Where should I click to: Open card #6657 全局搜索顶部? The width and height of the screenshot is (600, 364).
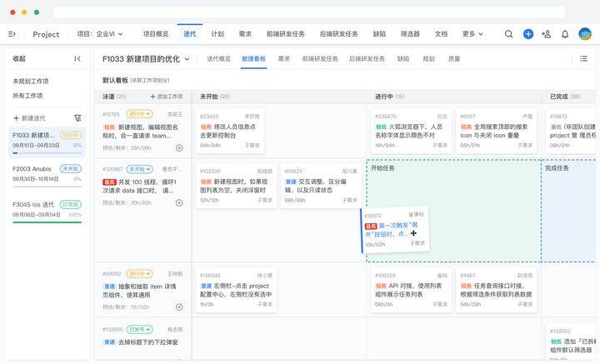coord(497,131)
